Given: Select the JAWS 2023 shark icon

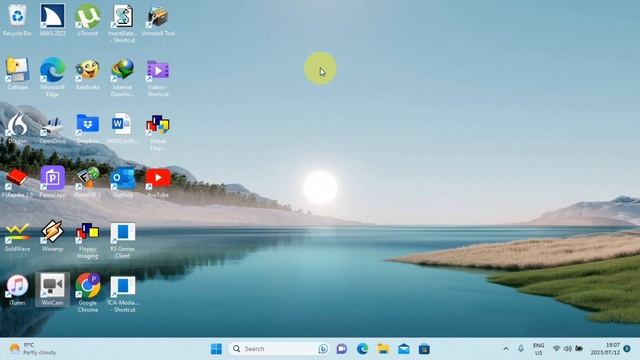Looking at the screenshot, I should coord(53,20).
